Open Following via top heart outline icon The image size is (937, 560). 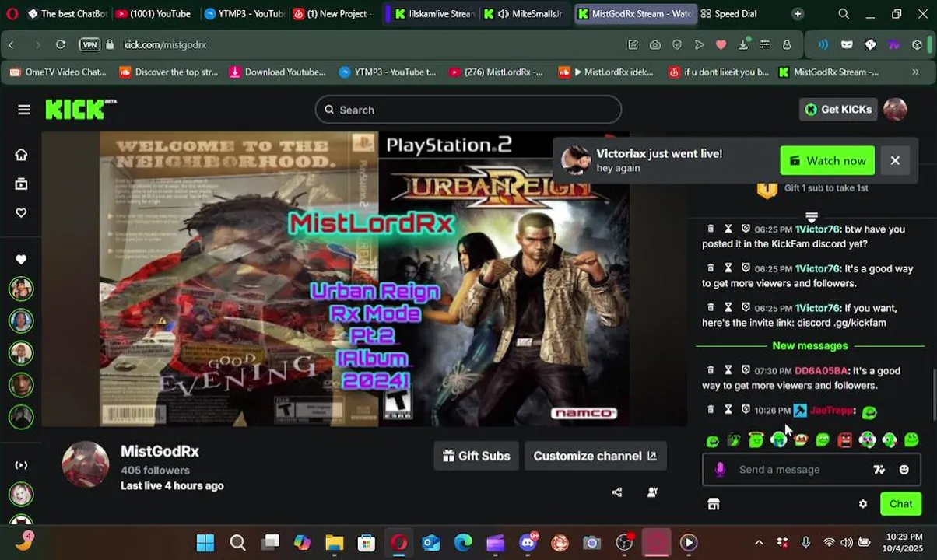coord(21,213)
